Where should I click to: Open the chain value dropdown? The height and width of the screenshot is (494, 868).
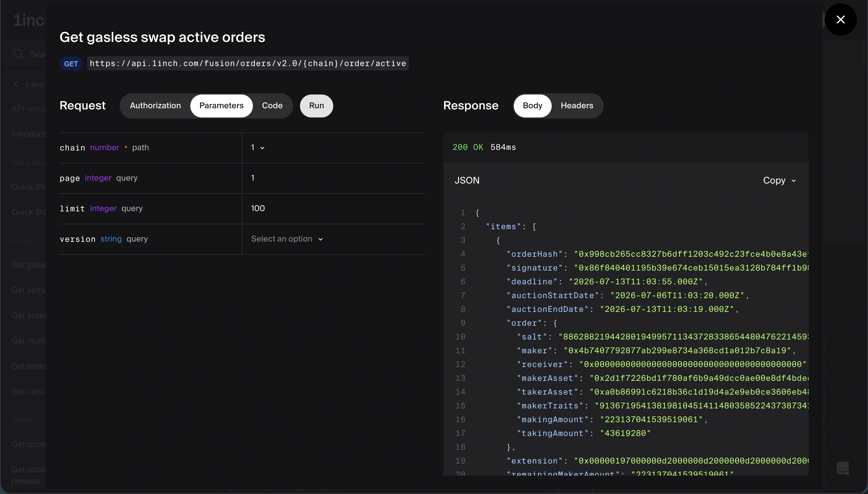point(258,148)
